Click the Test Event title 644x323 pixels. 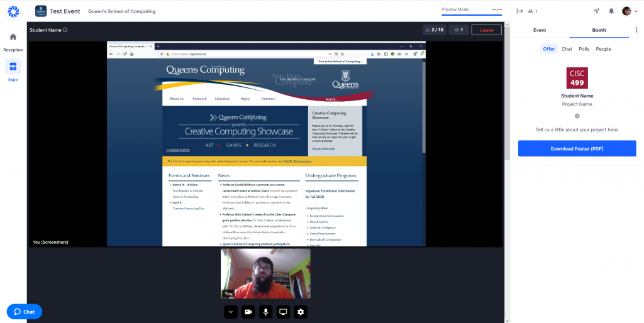pyautogui.click(x=65, y=11)
